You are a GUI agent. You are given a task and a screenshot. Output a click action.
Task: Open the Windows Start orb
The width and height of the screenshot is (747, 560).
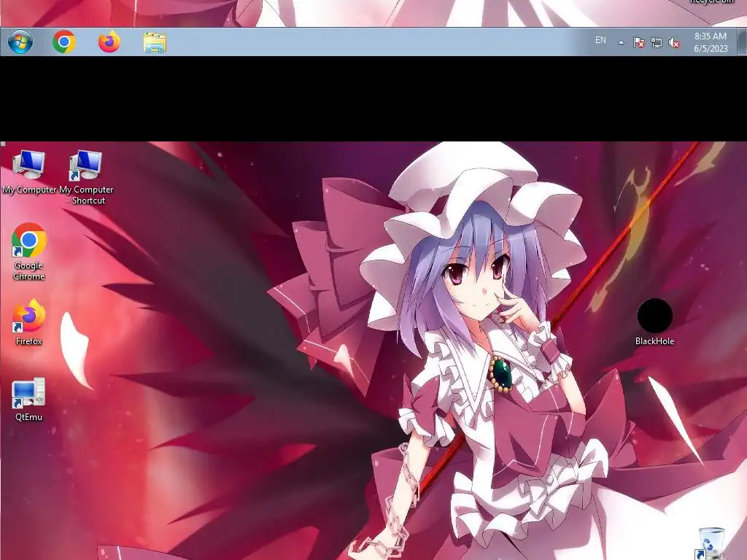20,42
